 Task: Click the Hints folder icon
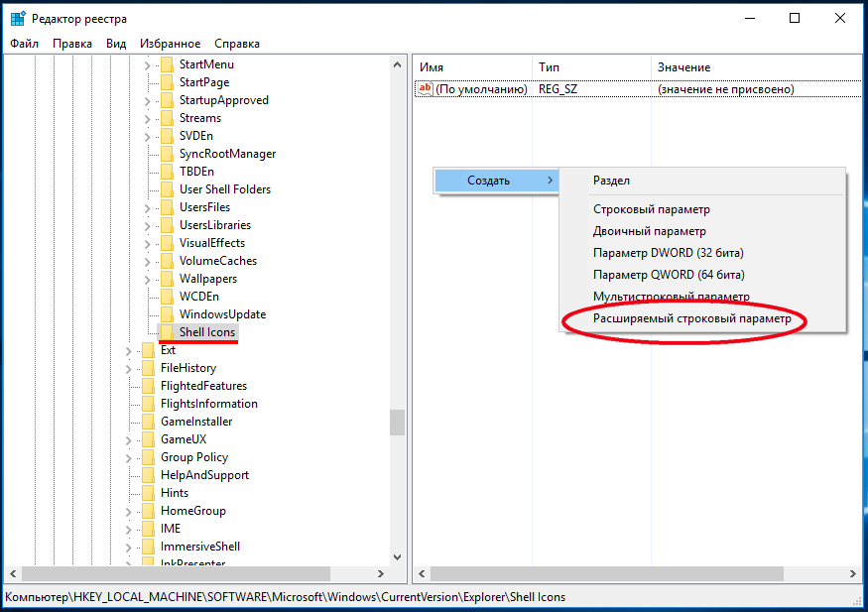(149, 493)
